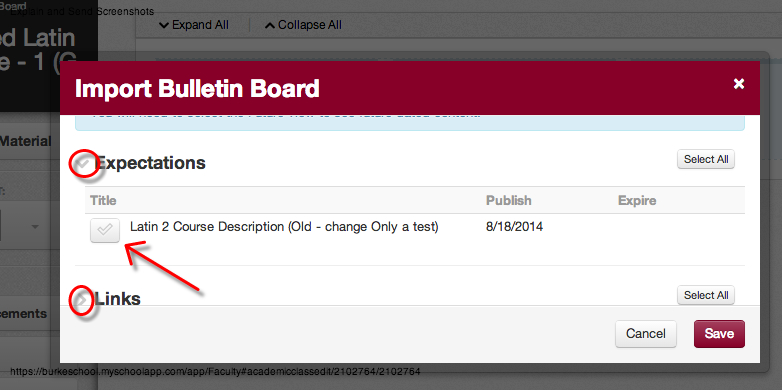Image resolution: width=782 pixels, height=390 pixels.
Task: Click the 8/18/2014 publish date
Action: [x=515, y=227]
